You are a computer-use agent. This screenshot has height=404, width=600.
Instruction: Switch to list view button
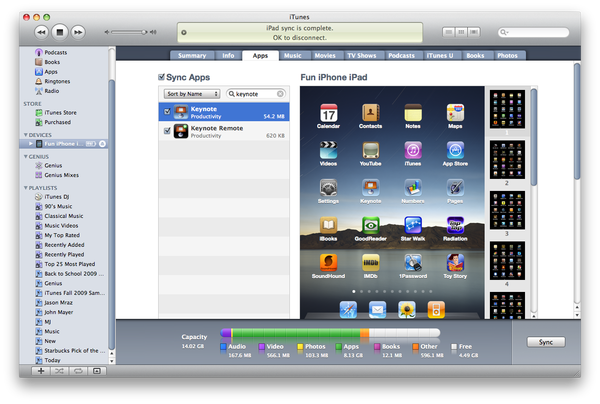pos(449,33)
